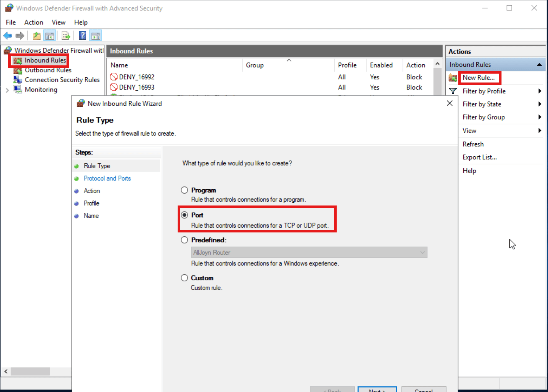Open Help using the question mark icon
The width and height of the screenshot is (548, 392).
[82, 35]
